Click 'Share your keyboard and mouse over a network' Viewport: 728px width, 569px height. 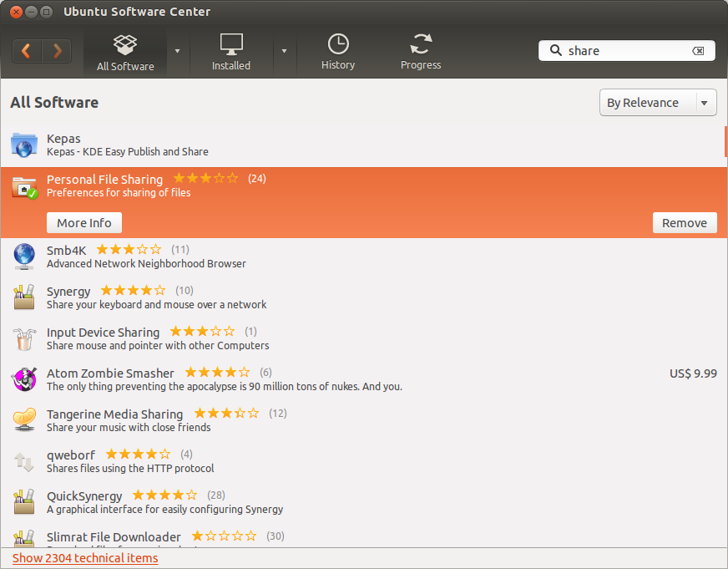tap(156, 305)
